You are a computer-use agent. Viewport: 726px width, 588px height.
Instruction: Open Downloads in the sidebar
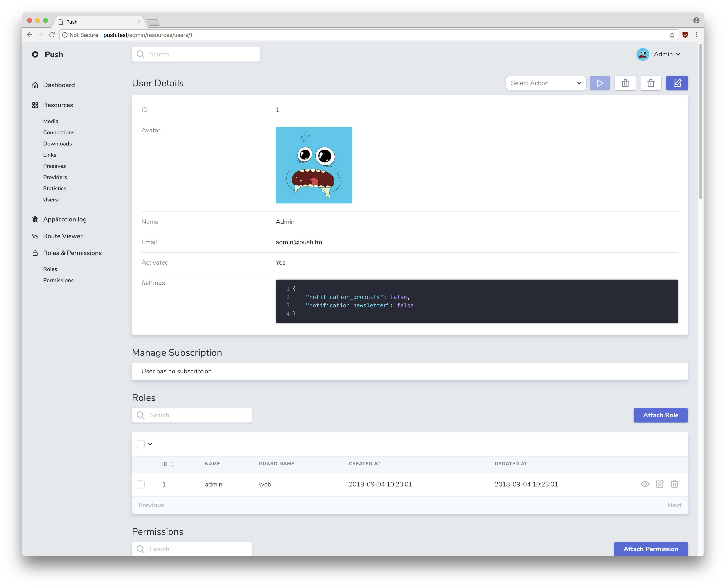coord(57,144)
